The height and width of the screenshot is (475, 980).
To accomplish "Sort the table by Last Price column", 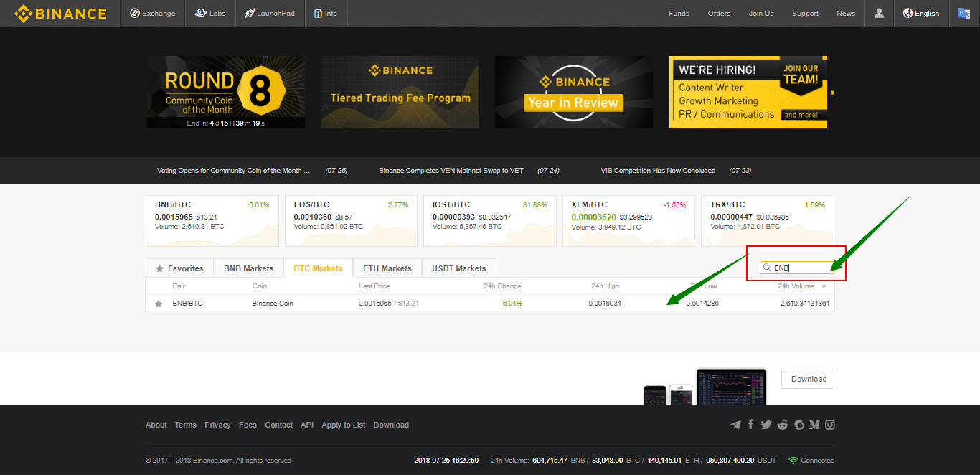I will [x=374, y=286].
